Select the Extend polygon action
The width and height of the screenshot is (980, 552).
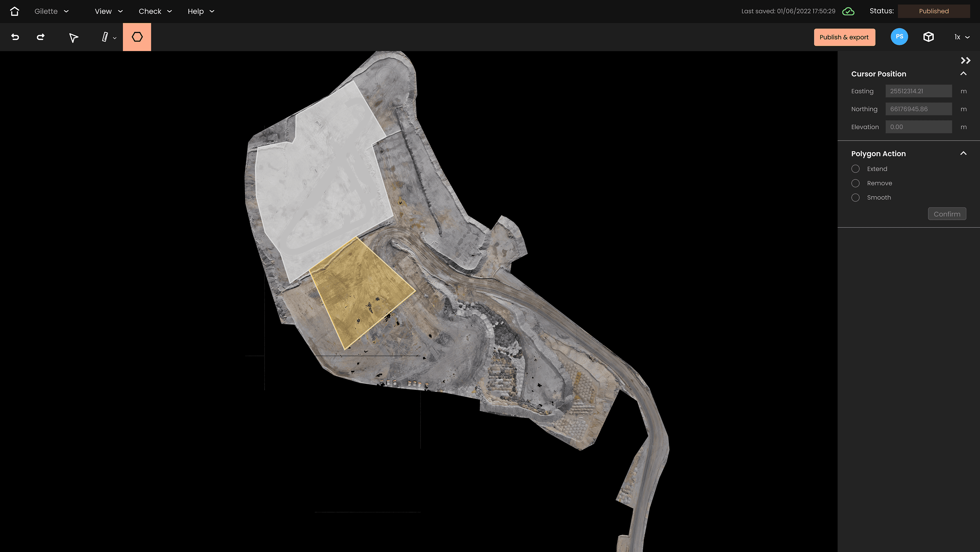(x=856, y=169)
